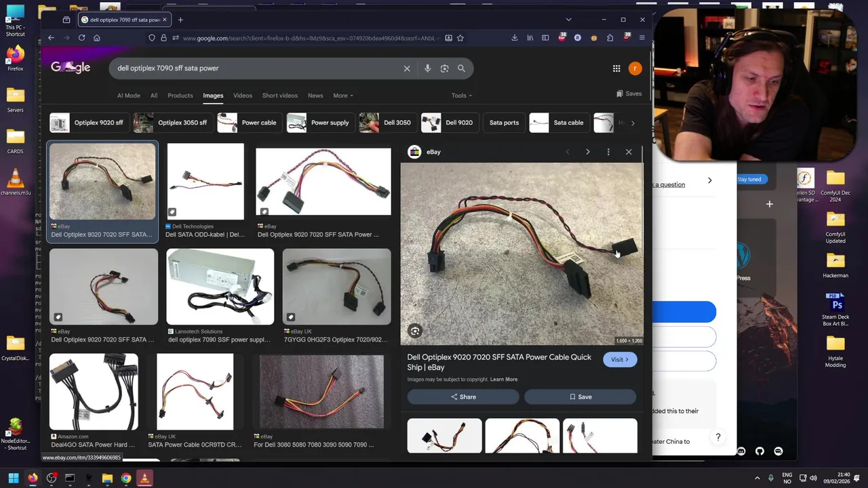Switch to the Videos tab

click(x=243, y=96)
